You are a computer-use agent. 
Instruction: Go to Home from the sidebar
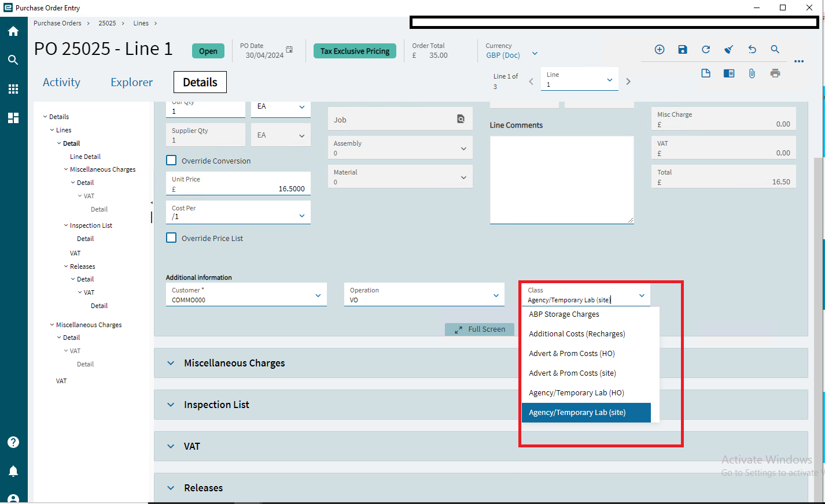tap(13, 31)
